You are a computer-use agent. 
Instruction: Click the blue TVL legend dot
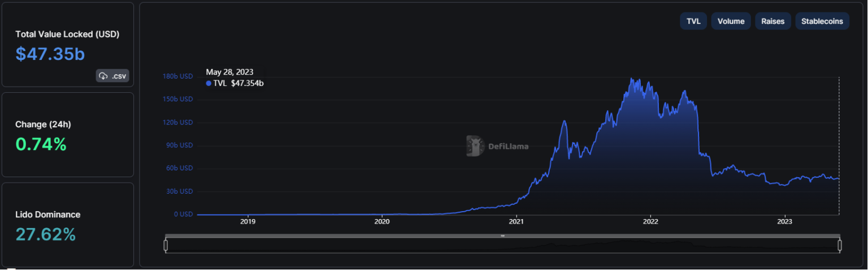209,83
